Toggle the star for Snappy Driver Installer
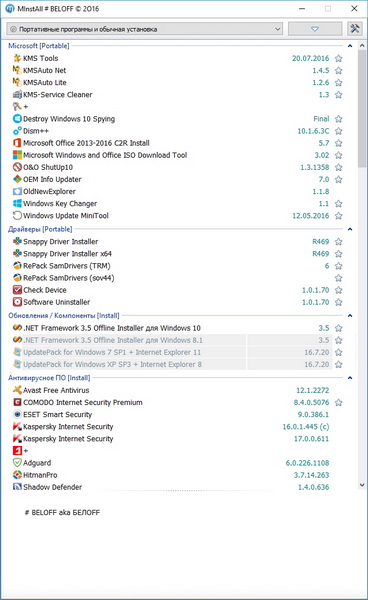 tap(339, 241)
